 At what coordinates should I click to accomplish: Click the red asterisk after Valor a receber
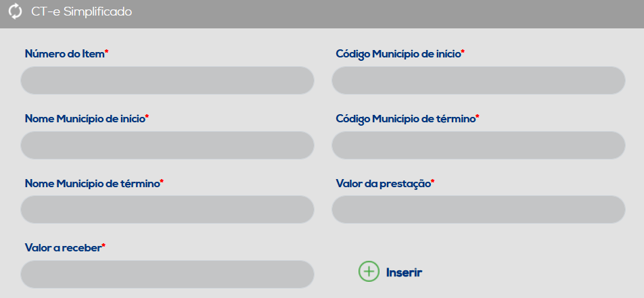pos(103,246)
